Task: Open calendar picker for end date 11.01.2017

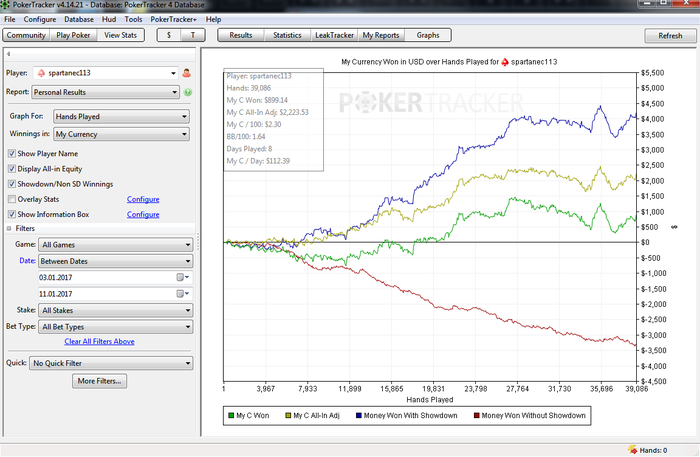Action: (183, 294)
